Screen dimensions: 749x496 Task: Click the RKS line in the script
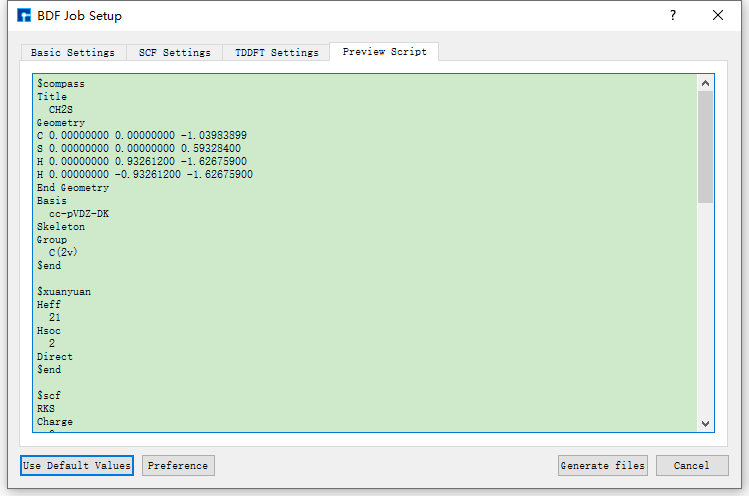(x=46, y=409)
